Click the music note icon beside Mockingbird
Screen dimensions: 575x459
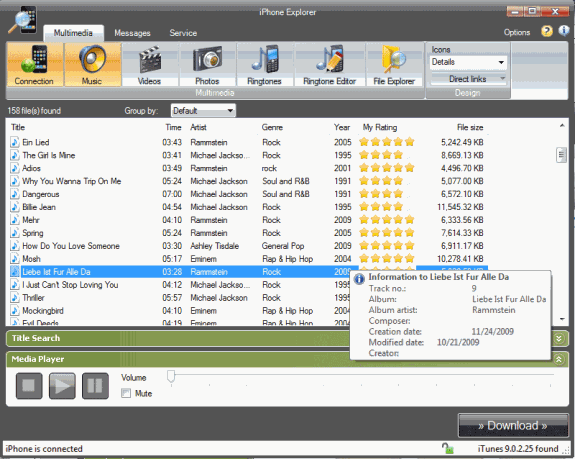click(x=14, y=311)
